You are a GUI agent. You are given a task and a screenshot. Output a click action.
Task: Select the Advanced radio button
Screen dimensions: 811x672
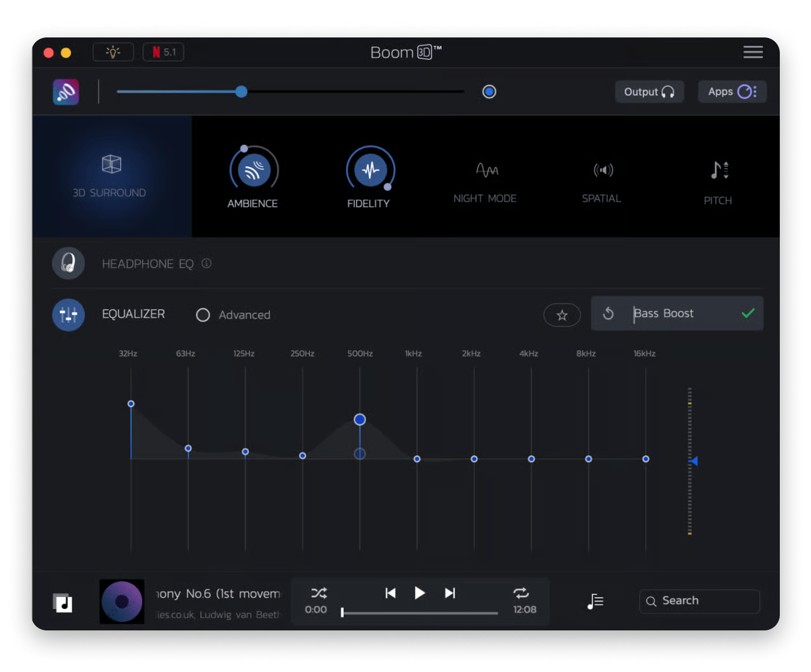[x=203, y=315]
